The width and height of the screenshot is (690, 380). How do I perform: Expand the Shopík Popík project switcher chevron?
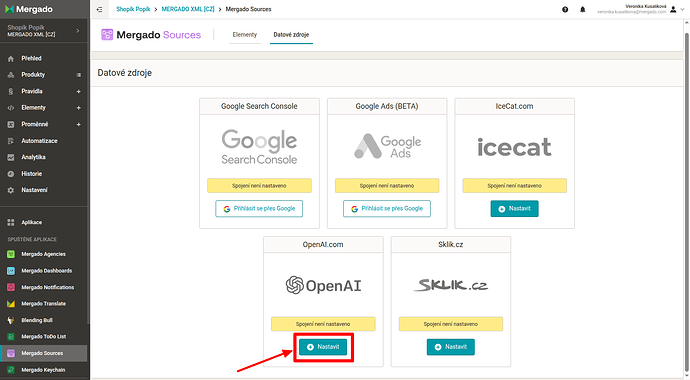78,31
